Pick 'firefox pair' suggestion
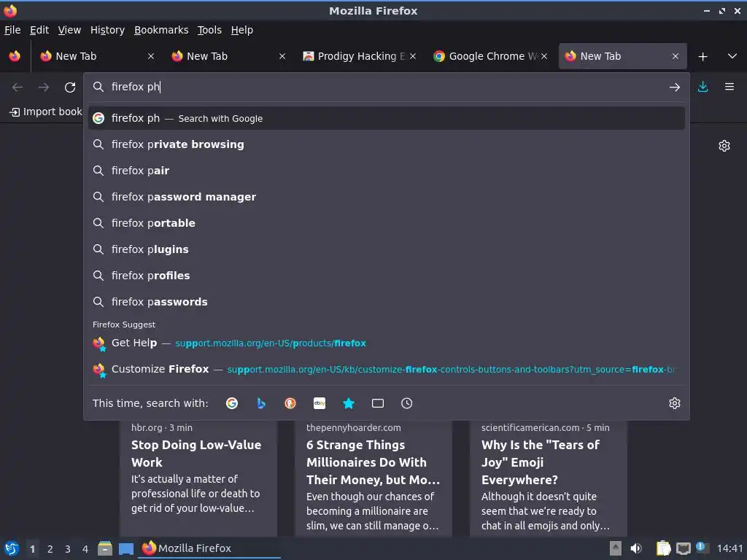The height and width of the screenshot is (560, 747). tap(387, 171)
